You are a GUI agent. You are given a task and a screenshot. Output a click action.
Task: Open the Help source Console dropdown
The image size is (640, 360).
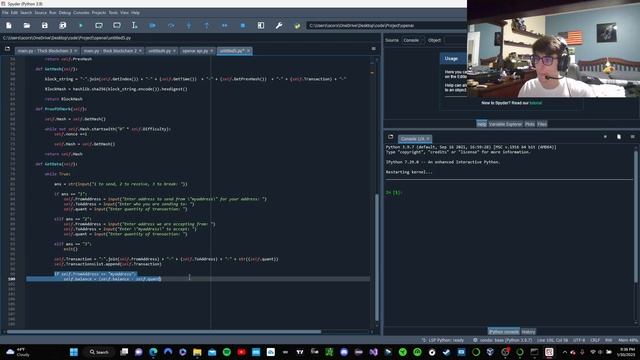[412, 40]
